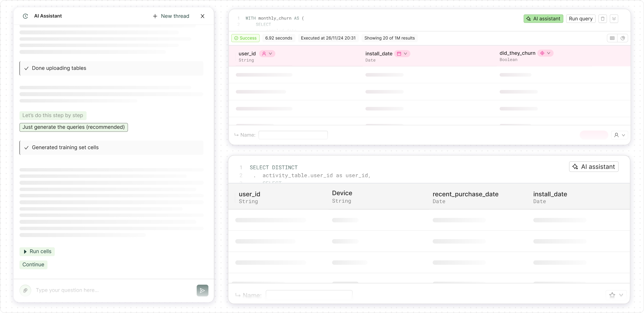Delete the monthly_churn query cell

603,19
